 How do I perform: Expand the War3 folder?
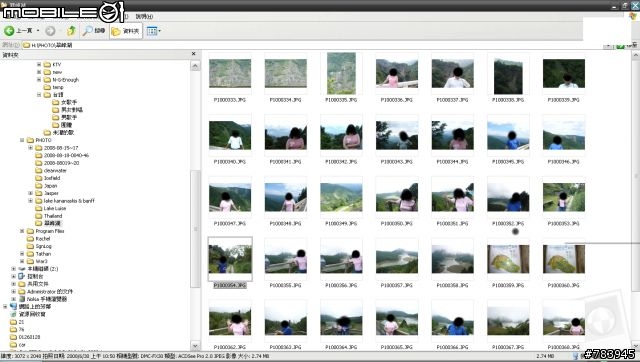[x=22, y=261]
